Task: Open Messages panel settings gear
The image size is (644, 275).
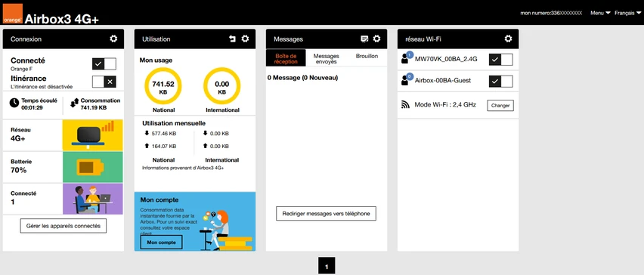Action: click(x=376, y=39)
